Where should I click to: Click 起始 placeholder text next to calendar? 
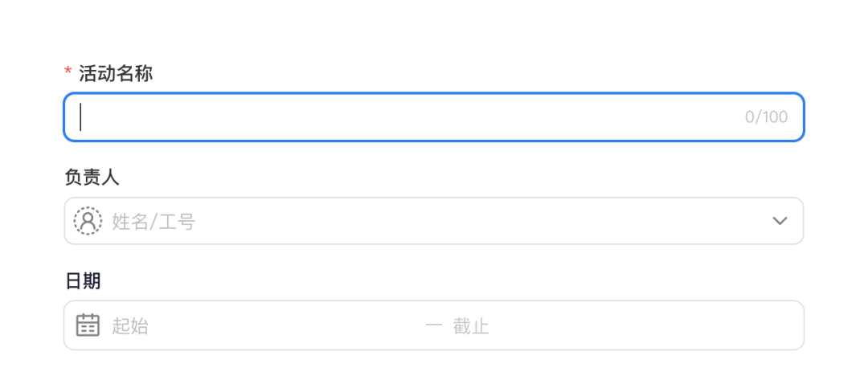(130, 326)
